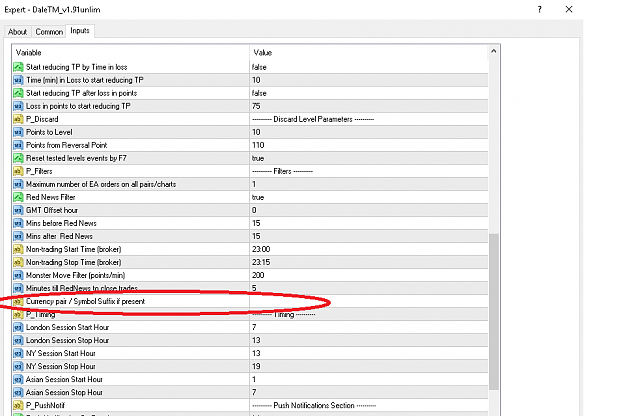
Task: Select the NY Session Stop Hour value 19
Action: click(256, 367)
